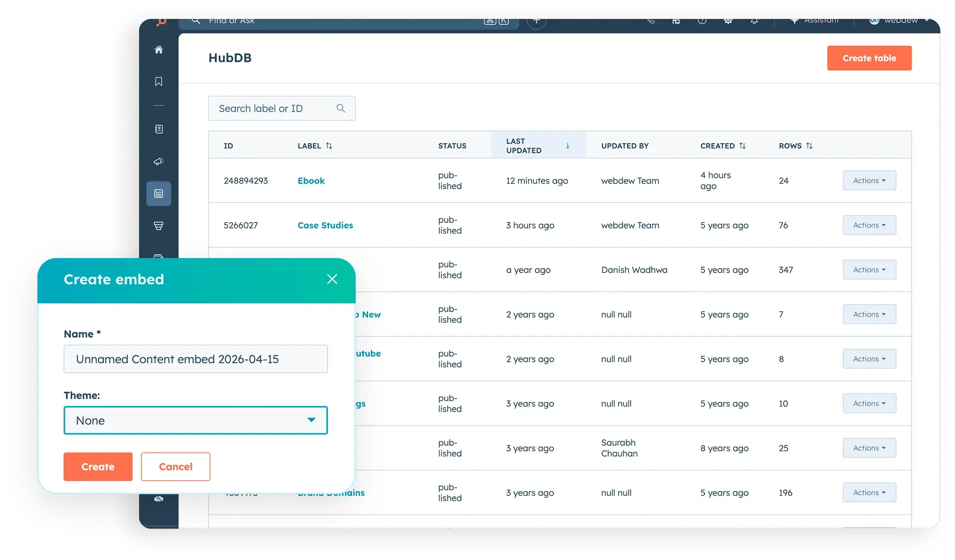
Task: Click the '4 hours ago' created cell
Action: (x=715, y=181)
